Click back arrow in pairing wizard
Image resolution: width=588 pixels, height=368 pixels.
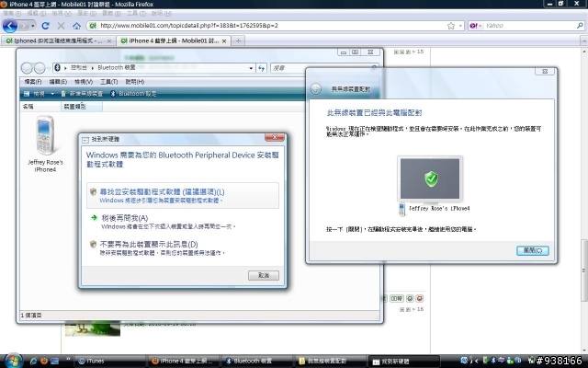(x=316, y=89)
